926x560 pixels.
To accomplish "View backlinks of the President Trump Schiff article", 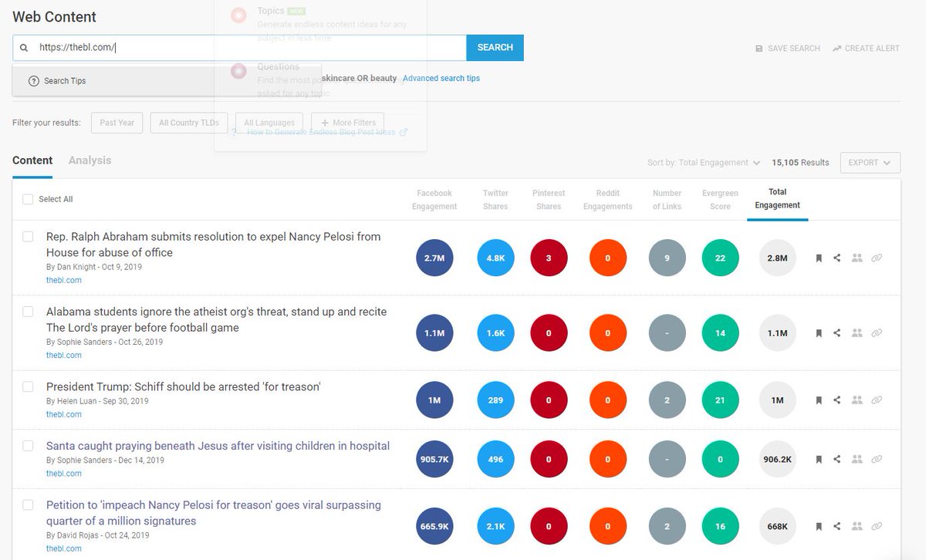I will (x=877, y=400).
